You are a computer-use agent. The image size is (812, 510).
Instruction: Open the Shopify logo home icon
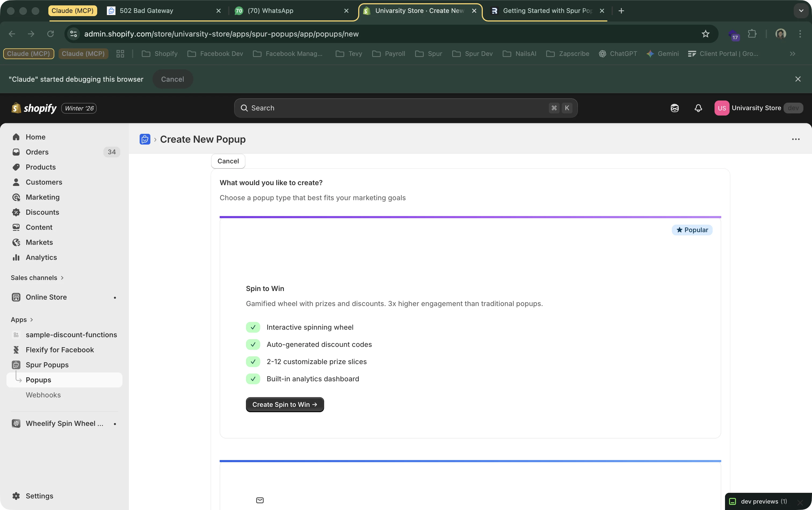pyautogui.click(x=16, y=108)
